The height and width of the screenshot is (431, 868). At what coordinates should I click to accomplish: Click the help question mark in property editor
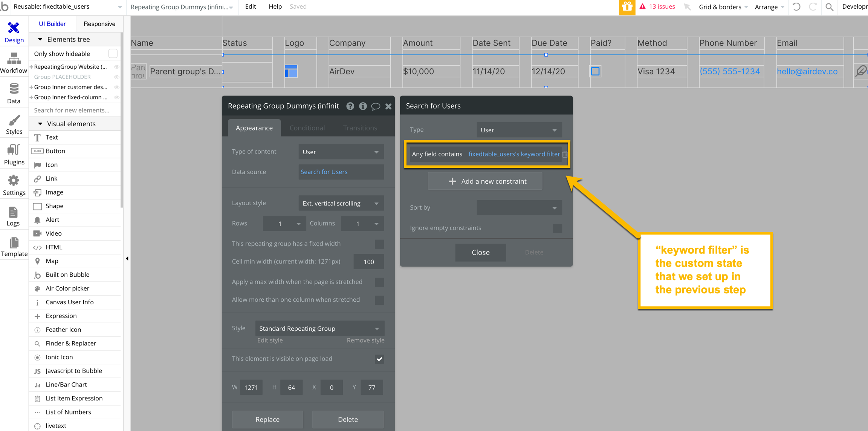pyautogui.click(x=350, y=106)
